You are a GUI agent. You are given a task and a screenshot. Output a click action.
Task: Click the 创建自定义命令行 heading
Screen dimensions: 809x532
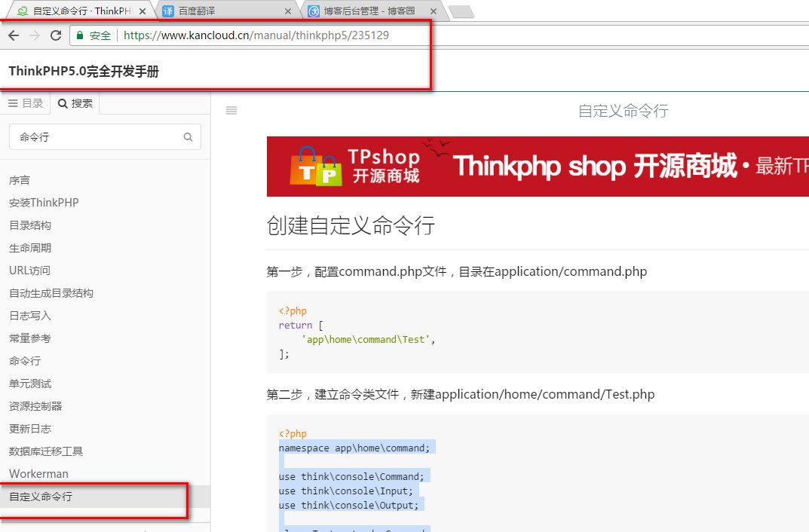point(351,226)
